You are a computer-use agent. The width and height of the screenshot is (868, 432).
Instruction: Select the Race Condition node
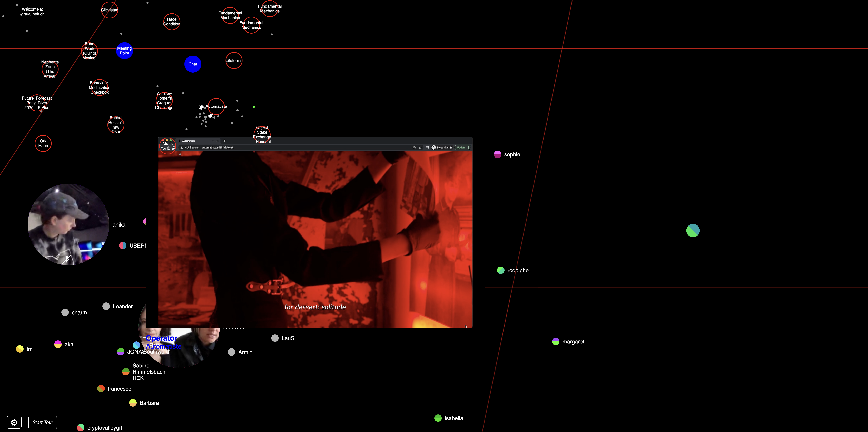tap(172, 22)
